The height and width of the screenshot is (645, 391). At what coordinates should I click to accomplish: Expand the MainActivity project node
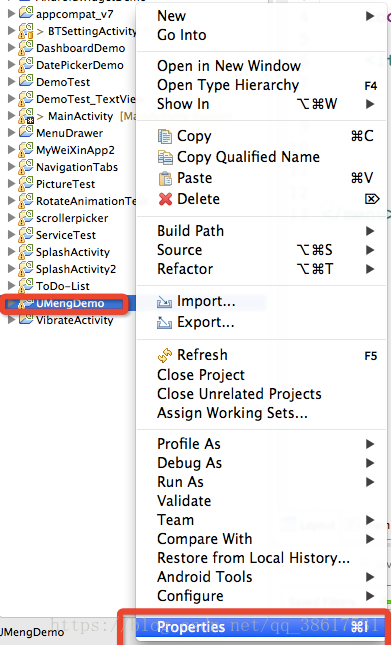pos(12,116)
